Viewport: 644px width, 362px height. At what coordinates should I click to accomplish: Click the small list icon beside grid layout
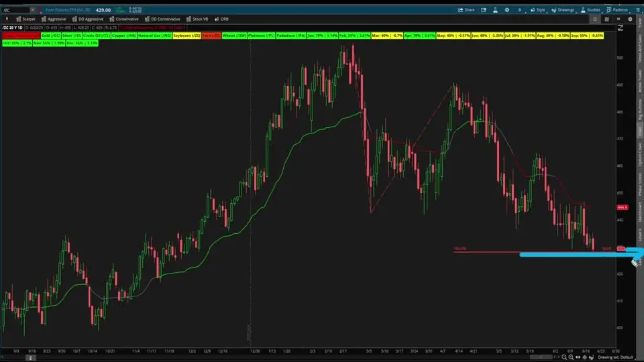[x=618, y=19]
